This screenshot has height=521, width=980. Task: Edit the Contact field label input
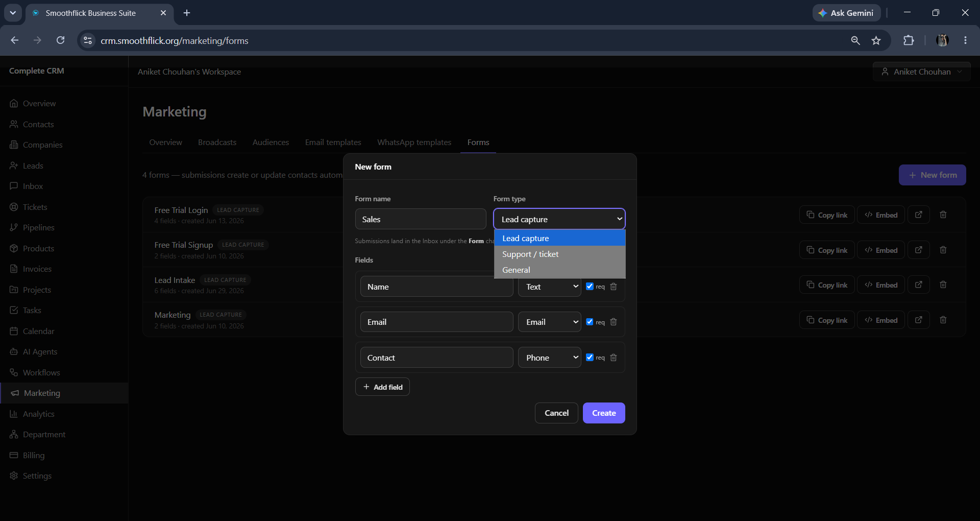click(x=436, y=358)
